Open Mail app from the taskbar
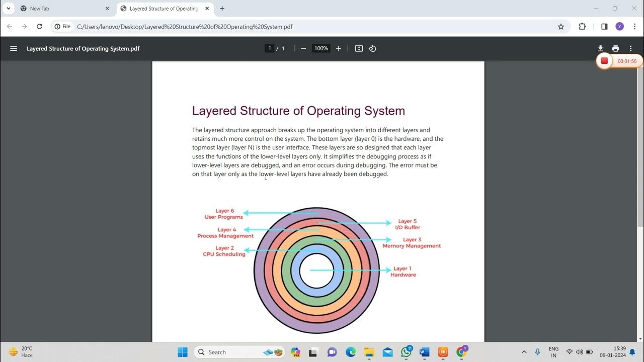Viewport: 644px width, 362px height. click(x=387, y=352)
